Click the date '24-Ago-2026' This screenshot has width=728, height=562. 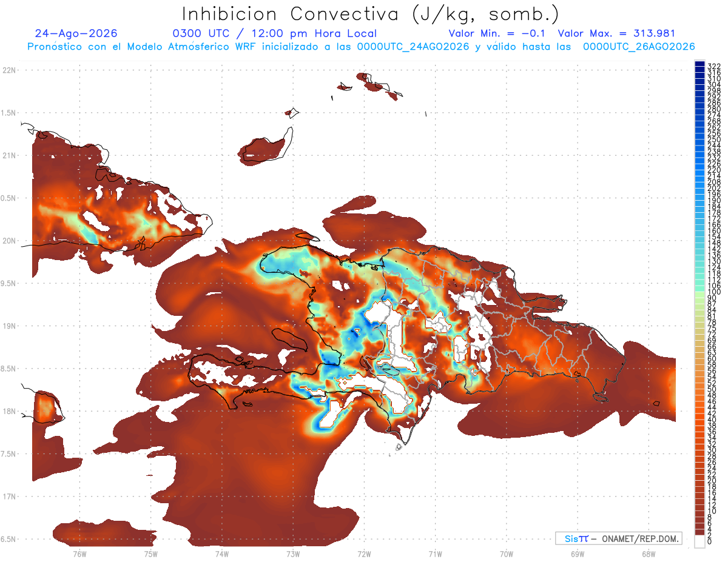pos(76,33)
